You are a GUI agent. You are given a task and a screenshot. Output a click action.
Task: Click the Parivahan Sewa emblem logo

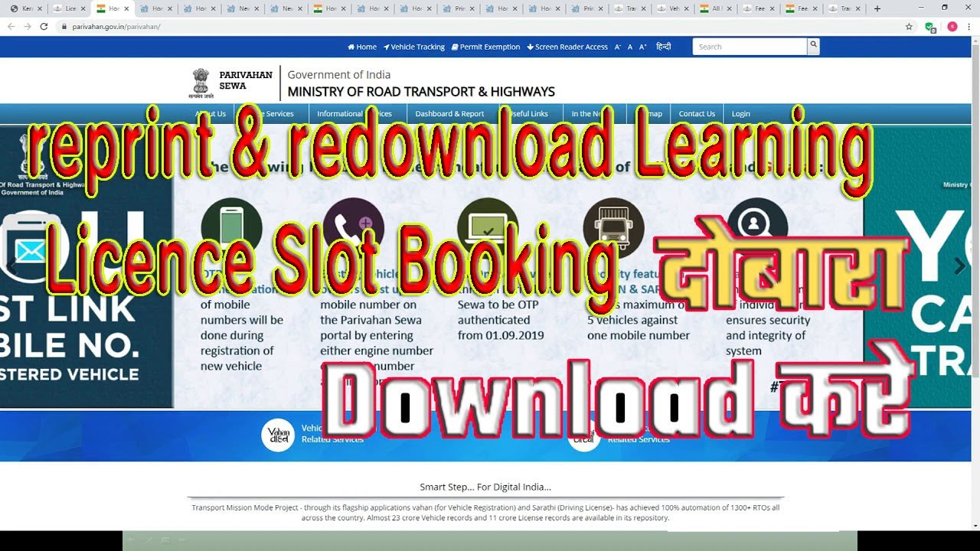tap(200, 83)
